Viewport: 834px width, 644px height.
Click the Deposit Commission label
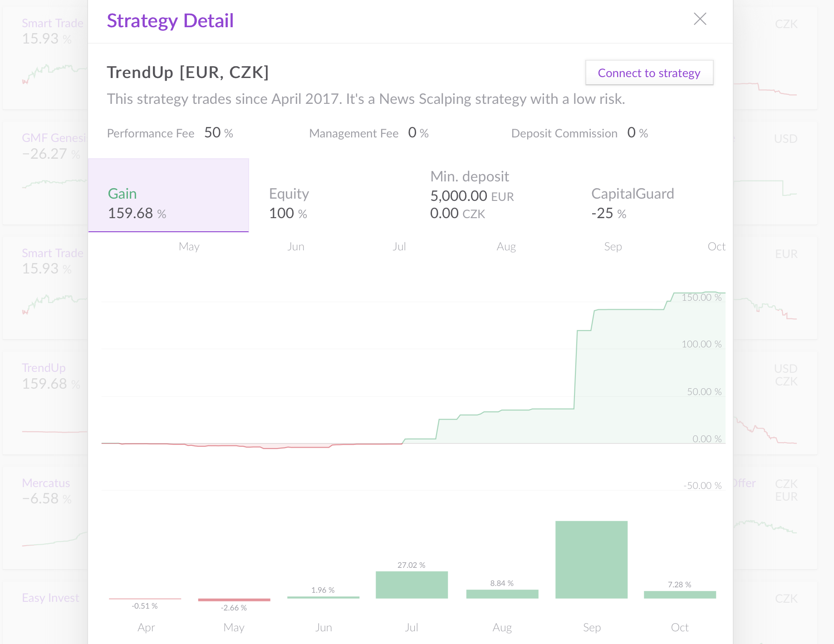564,133
